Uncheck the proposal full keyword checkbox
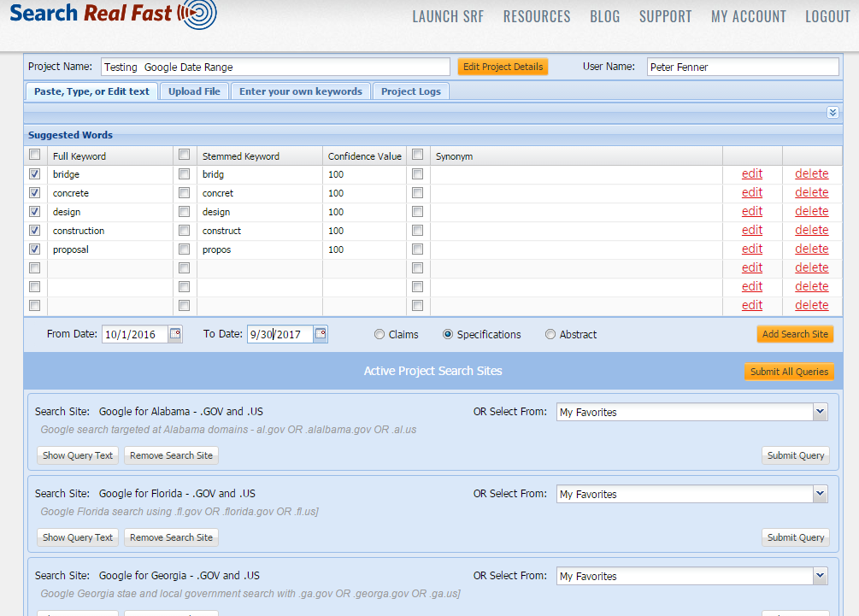The height and width of the screenshot is (616, 859). [34, 249]
